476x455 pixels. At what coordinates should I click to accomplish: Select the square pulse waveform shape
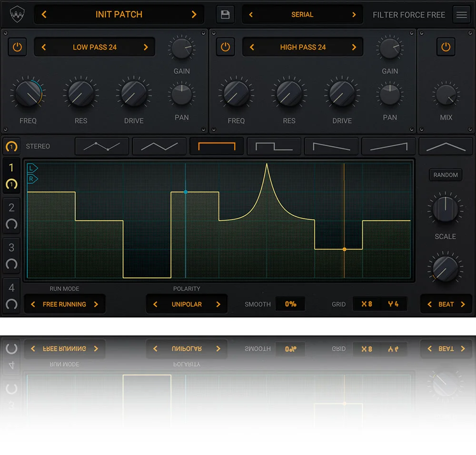click(274, 146)
